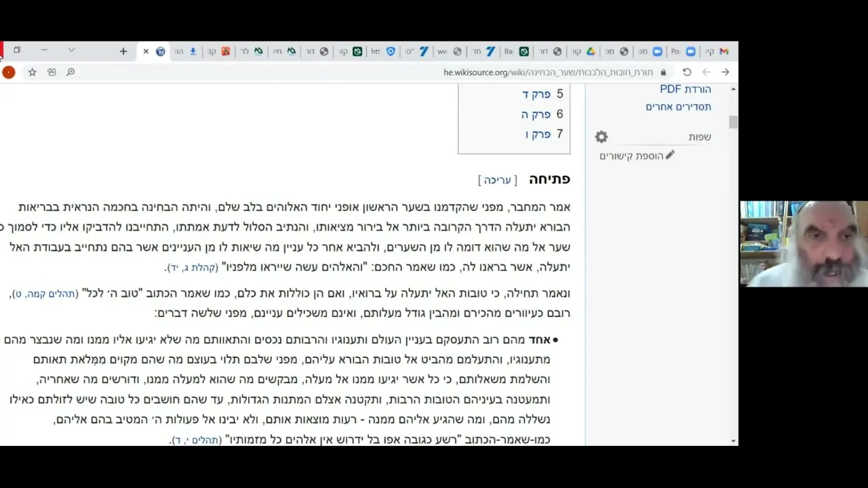
Task: Switch to the red-icon tab labeled קנ
Action: [x=218, y=52]
